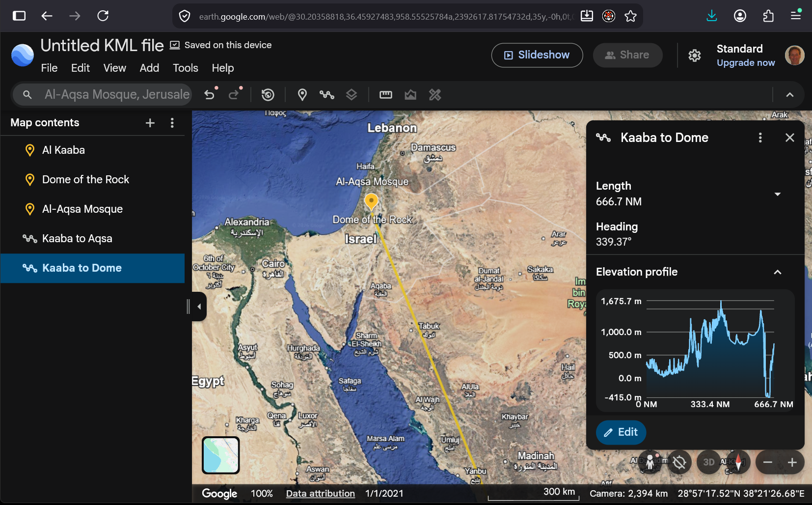The height and width of the screenshot is (505, 812).
Task: Select the Al-Aqsa Mosque item in Map contents
Action: pos(93,209)
